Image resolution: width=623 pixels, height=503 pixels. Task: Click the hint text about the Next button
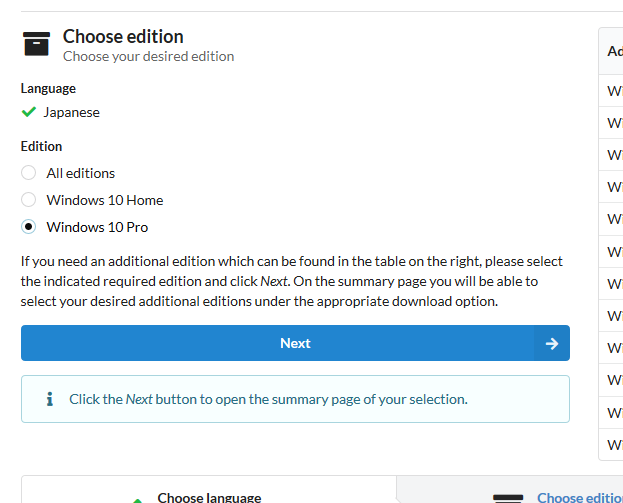267,399
